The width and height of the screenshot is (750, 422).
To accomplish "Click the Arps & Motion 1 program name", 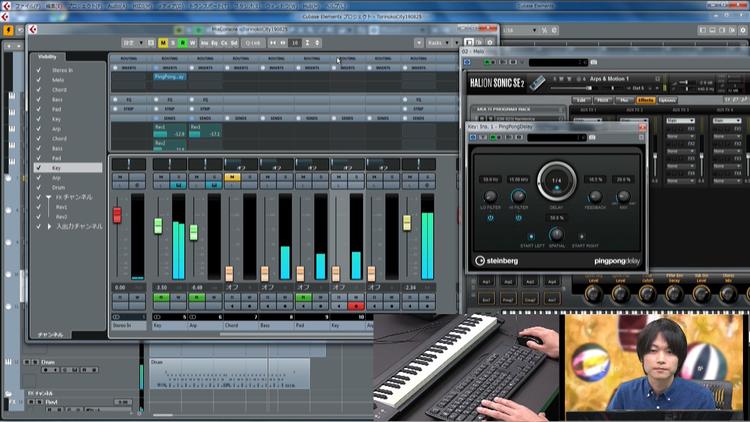I will [x=609, y=78].
